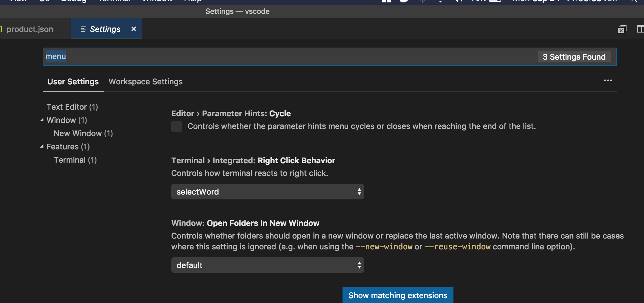The width and height of the screenshot is (644, 303).
Task: Click the Features (1) tree label
Action: tap(68, 147)
